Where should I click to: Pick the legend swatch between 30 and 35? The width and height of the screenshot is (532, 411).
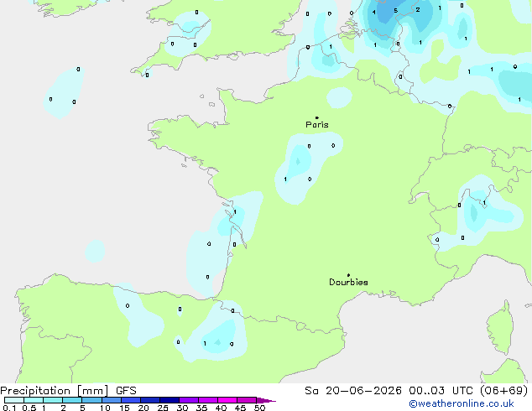(189, 400)
